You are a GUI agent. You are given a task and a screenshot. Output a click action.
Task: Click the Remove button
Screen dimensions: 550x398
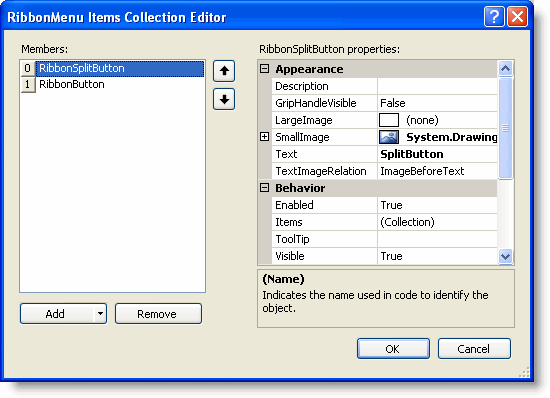pyautogui.click(x=158, y=313)
